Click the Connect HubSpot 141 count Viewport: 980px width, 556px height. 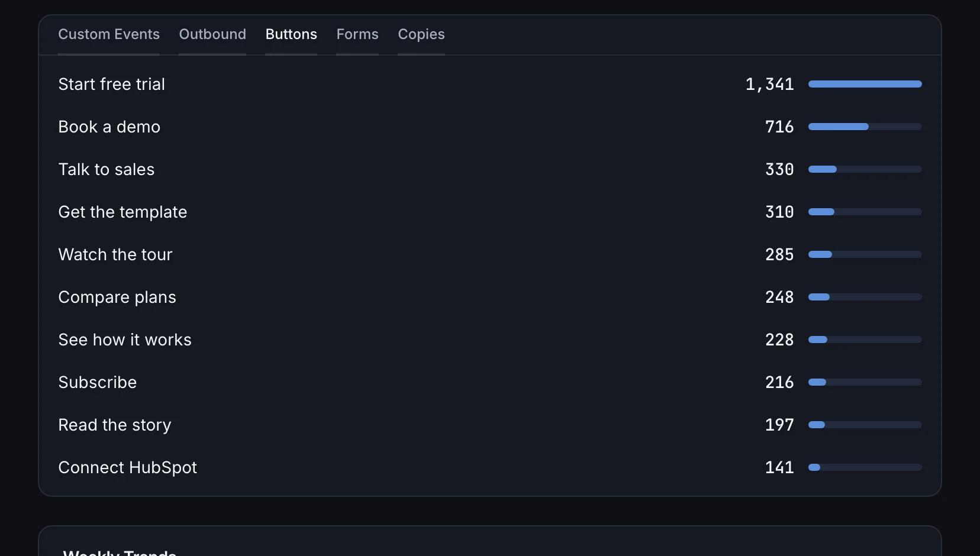779,467
